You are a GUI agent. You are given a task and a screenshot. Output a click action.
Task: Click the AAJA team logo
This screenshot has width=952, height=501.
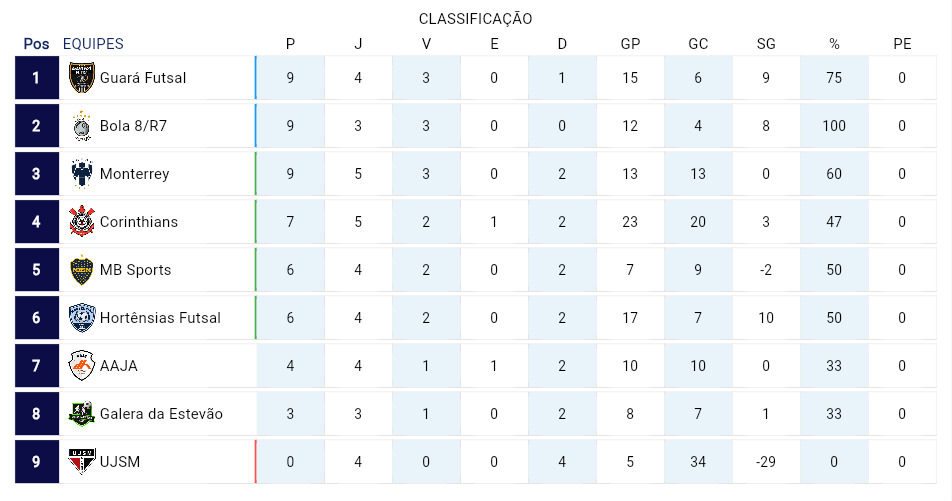pos(81,366)
